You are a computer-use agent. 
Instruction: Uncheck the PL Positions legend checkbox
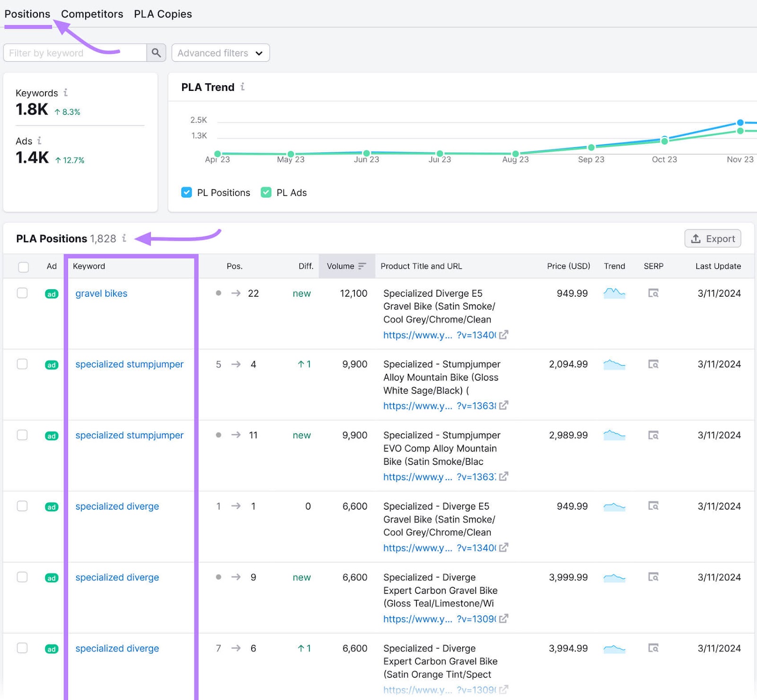pos(186,192)
